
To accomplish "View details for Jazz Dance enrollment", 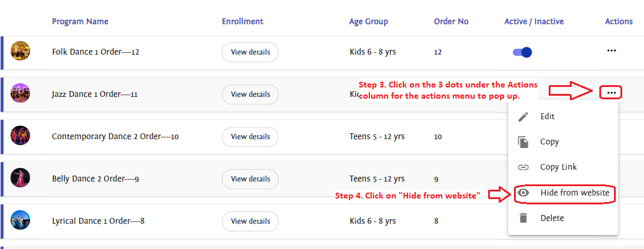I will coord(250,95).
